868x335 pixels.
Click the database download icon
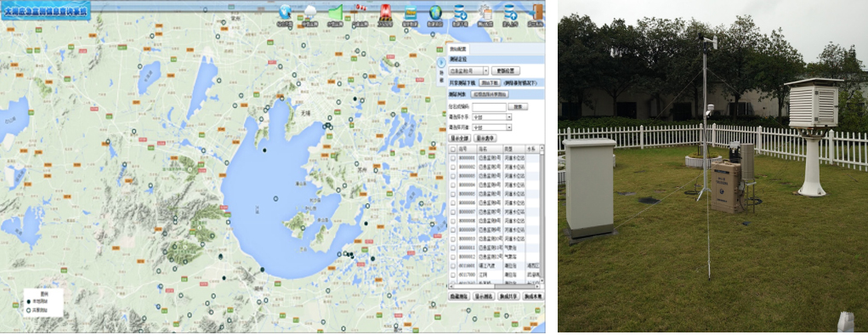tap(460, 12)
